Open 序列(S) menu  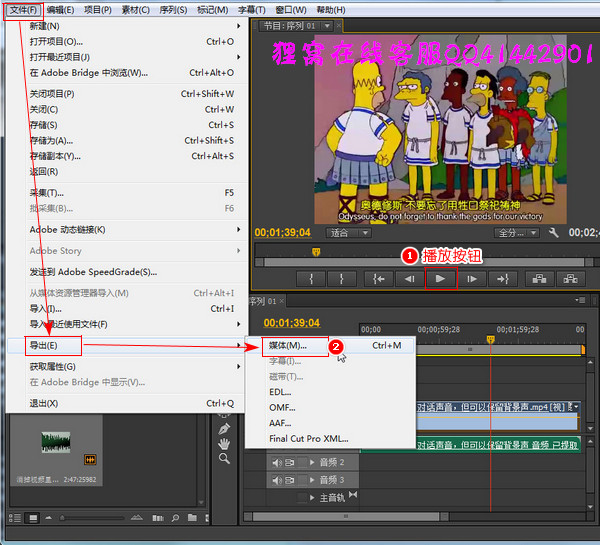pyautogui.click(x=173, y=10)
